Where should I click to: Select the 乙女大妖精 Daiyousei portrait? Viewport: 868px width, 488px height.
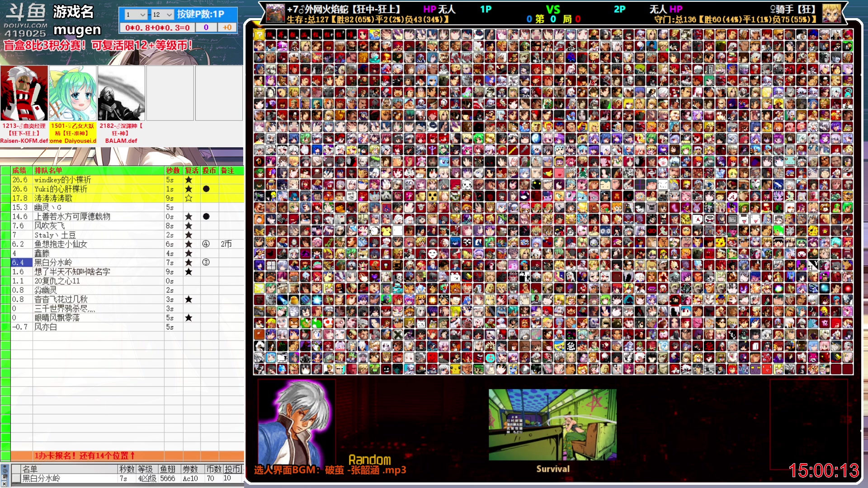73,93
